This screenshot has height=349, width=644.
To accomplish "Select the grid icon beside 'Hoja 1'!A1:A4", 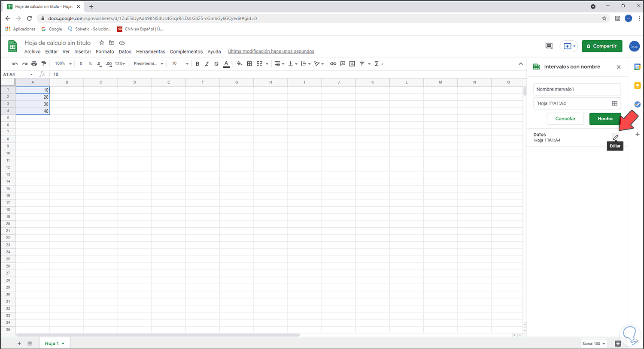I will tap(614, 103).
